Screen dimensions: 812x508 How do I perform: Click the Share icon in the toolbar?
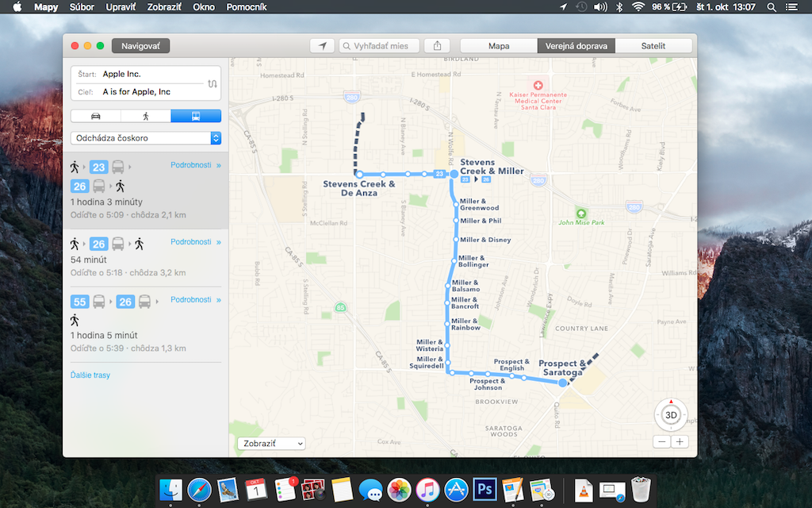pyautogui.click(x=437, y=45)
